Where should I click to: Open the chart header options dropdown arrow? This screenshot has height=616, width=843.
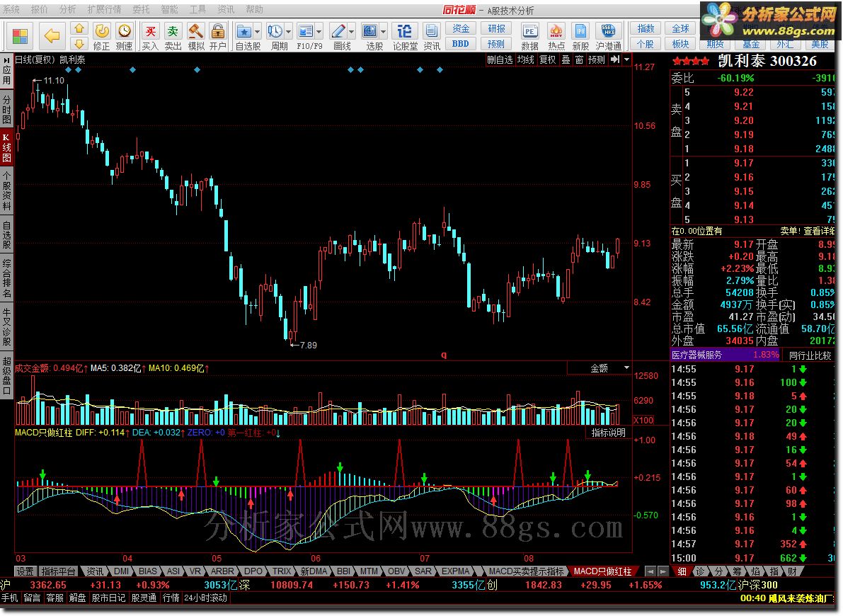[x=627, y=59]
